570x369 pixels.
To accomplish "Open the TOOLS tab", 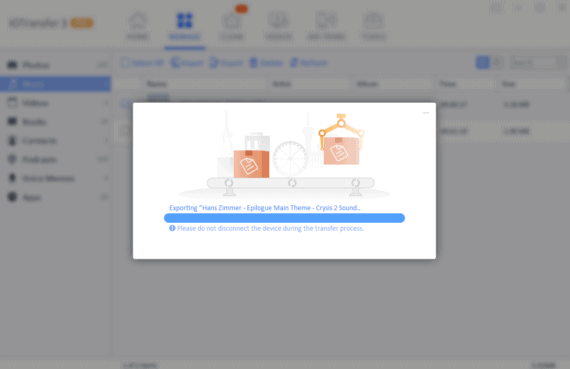I will [373, 25].
